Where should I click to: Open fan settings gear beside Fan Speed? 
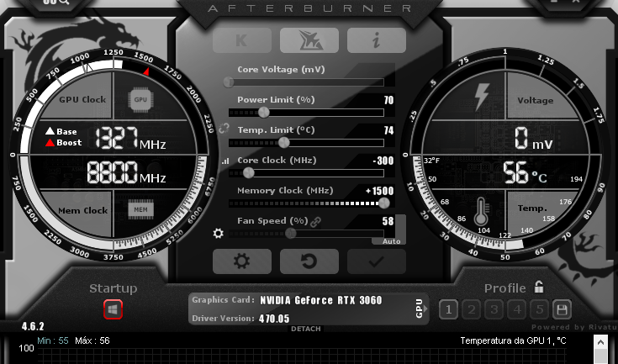(x=218, y=233)
